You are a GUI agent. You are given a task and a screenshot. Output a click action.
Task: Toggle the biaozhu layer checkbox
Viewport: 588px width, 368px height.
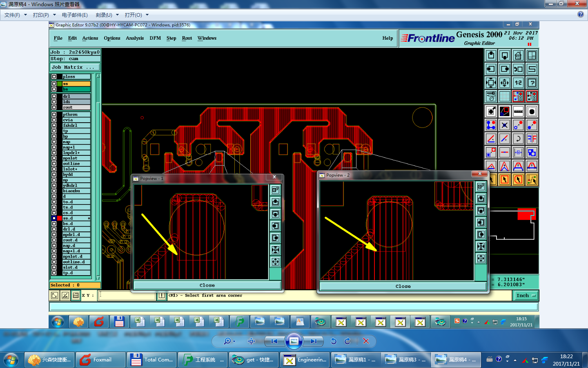(54, 191)
